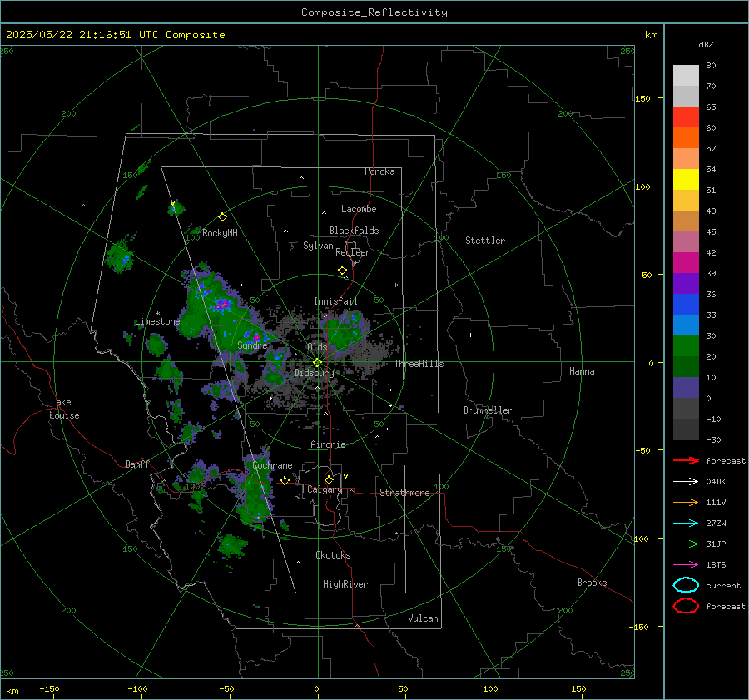Click the orange 60-57 dBZ swatch
The height and width of the screenshot is (700, 749).
pyautogui.click(x=686, y=138)
